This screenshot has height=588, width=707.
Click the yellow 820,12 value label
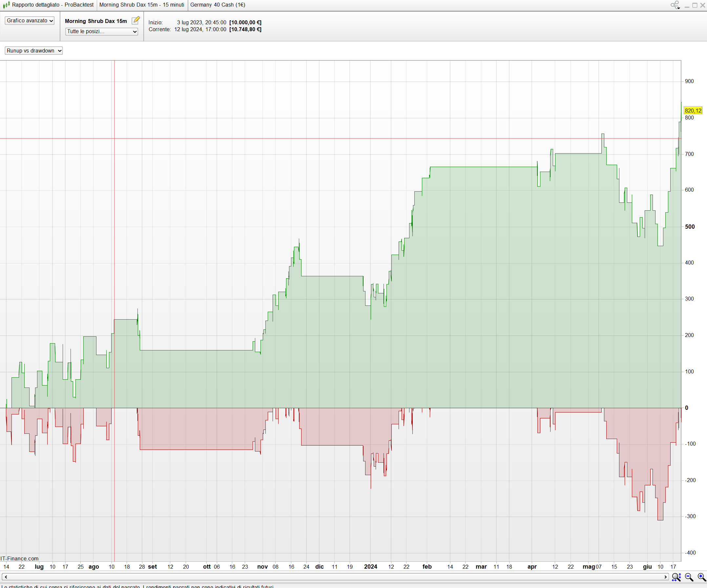click(x=693, y=111)
